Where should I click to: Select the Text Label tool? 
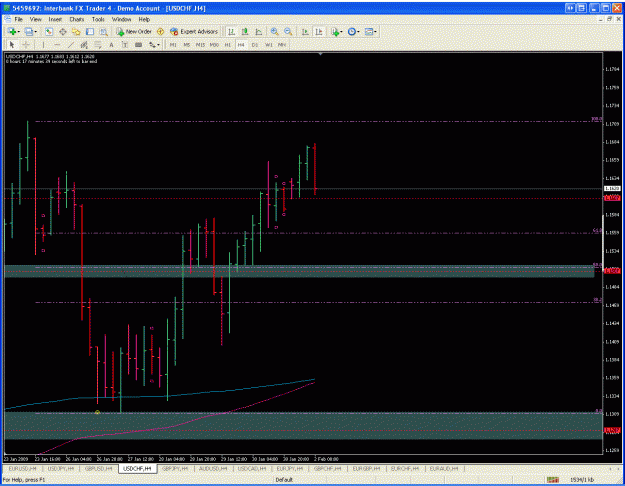point(125,45)
